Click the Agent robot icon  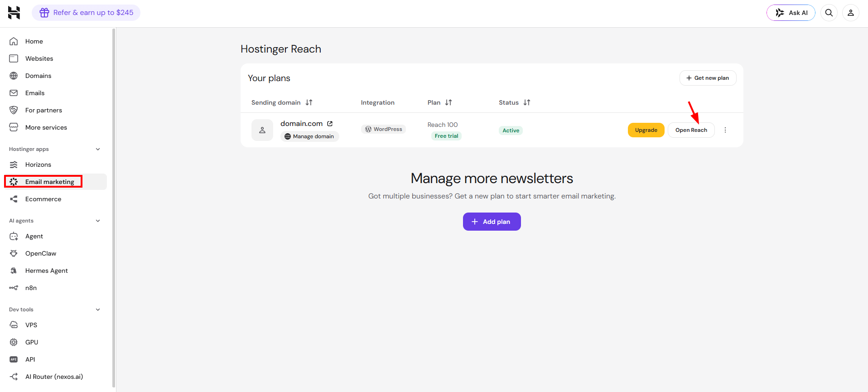(14, 236)
